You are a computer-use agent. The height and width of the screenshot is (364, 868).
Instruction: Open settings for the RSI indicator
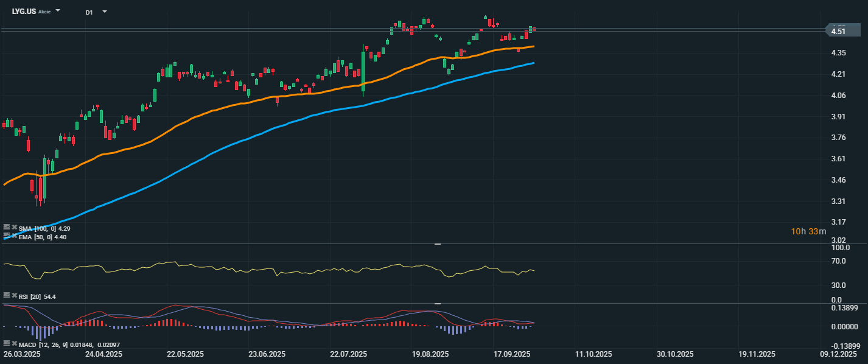7,295
